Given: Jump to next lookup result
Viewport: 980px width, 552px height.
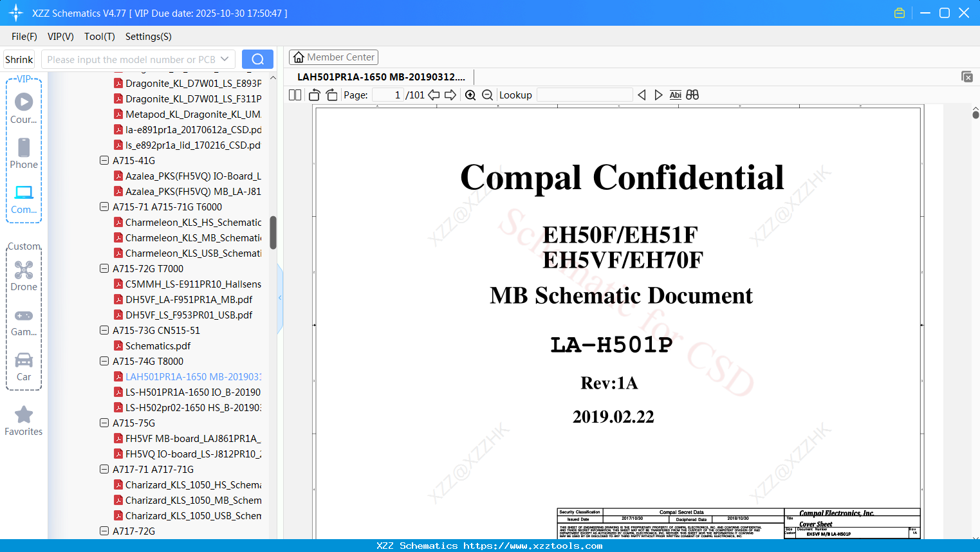Looking at the screenshot, I should (x=658, y=95).
